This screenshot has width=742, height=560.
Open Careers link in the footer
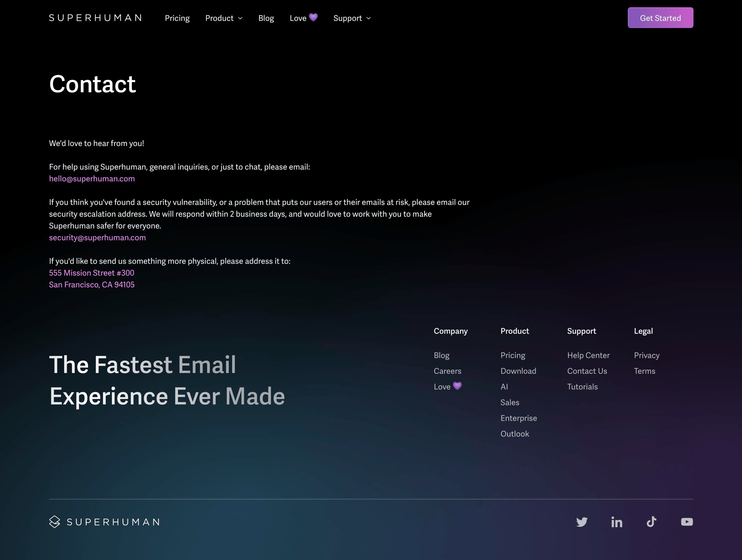point(447,371)
